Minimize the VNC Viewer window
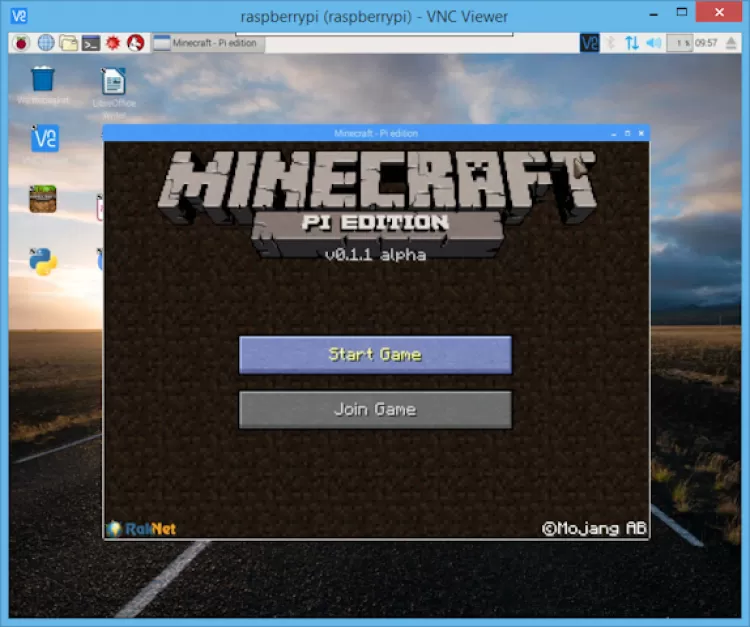This screenshot has height=627, width=750. (653, 14)
